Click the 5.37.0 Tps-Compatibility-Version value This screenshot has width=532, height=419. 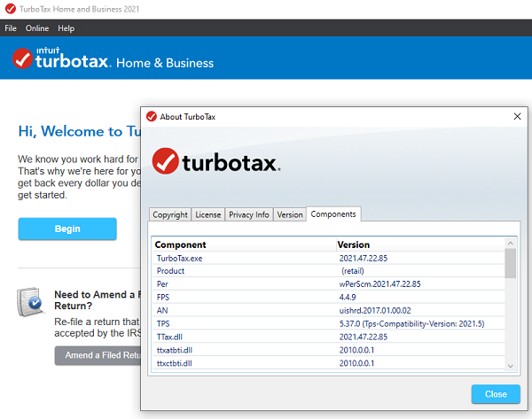click(411, 323)
